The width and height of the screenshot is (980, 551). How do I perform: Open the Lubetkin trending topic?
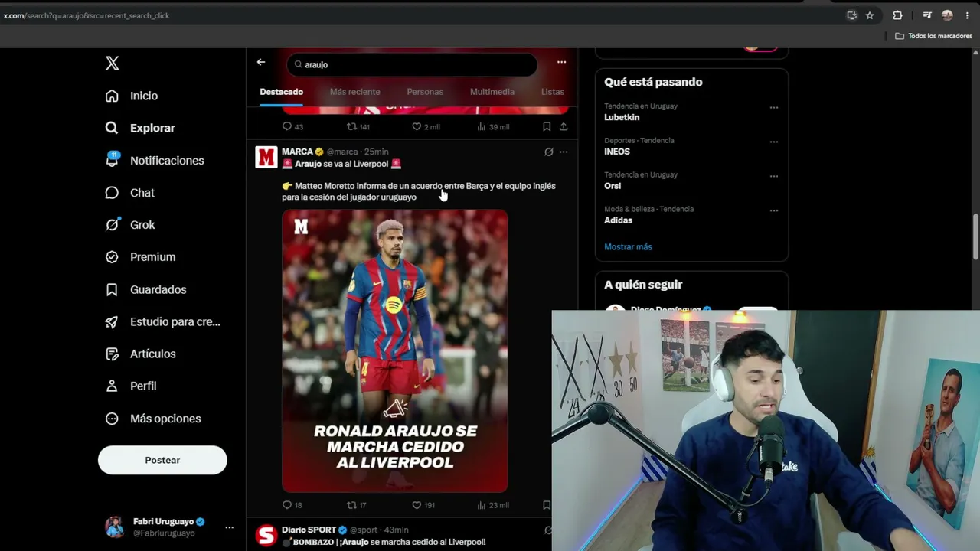pyautogui.click(x=622, y=117)
